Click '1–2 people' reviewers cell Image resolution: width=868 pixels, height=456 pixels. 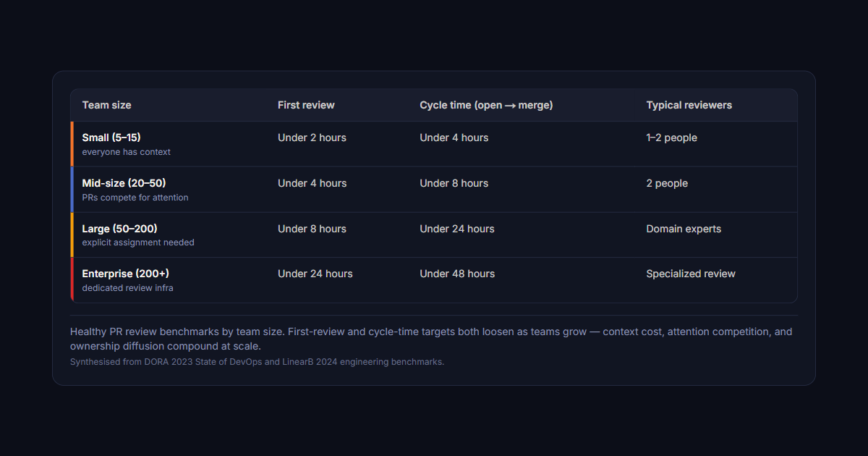(x=671, y=138)
